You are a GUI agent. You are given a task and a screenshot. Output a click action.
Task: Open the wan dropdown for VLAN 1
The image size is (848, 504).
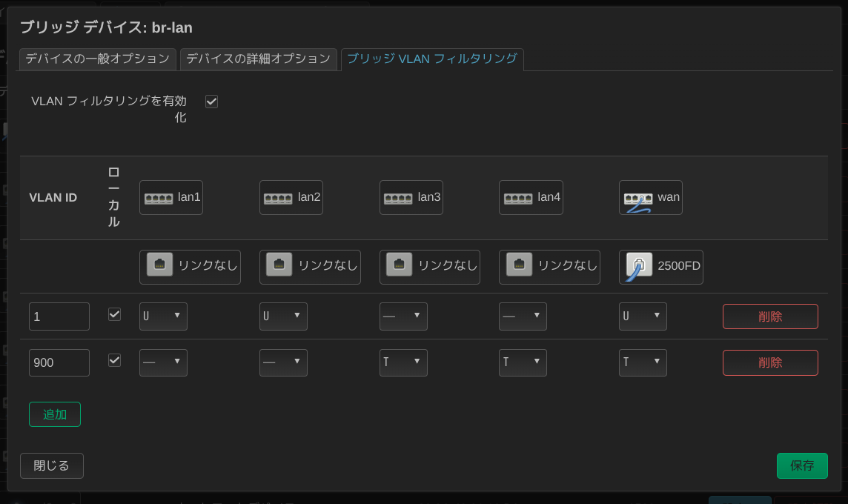643,316
